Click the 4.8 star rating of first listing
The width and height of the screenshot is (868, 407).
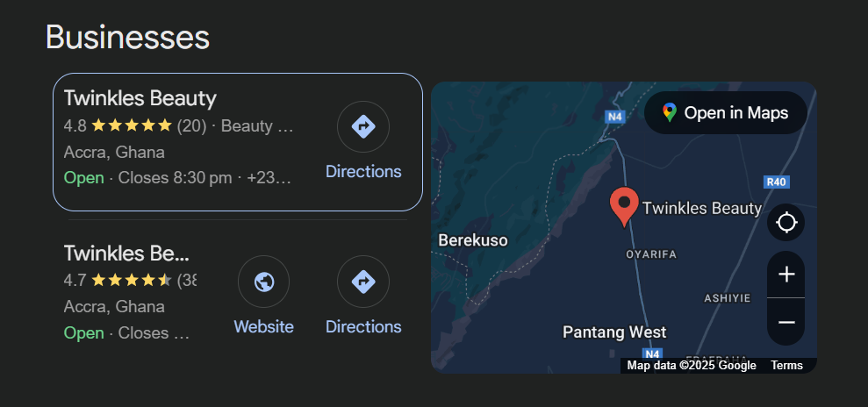132,125
